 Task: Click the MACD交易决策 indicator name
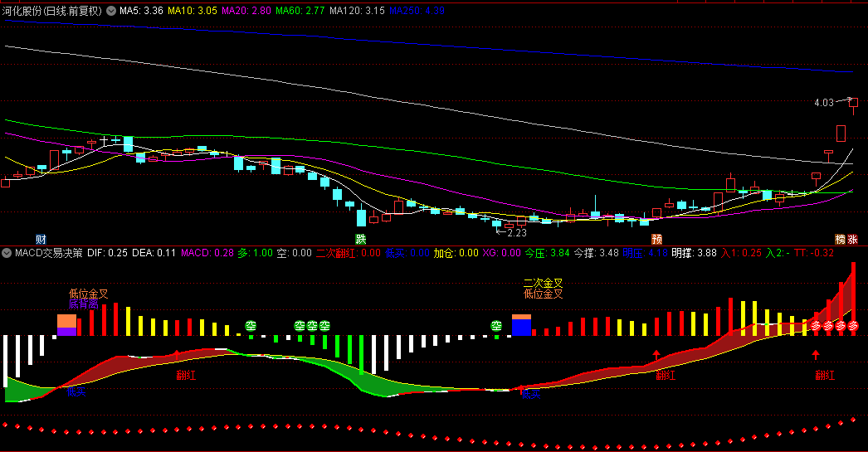point(49,253)
